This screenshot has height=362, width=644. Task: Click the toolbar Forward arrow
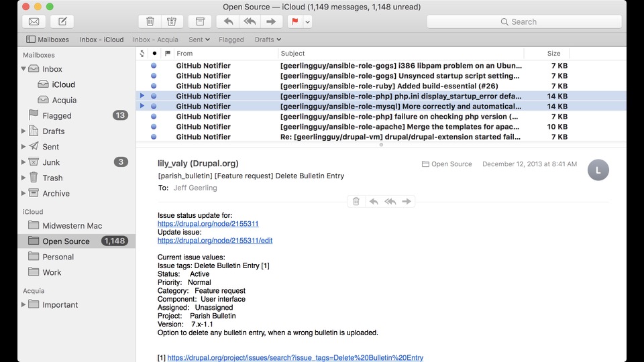(271, 21)
